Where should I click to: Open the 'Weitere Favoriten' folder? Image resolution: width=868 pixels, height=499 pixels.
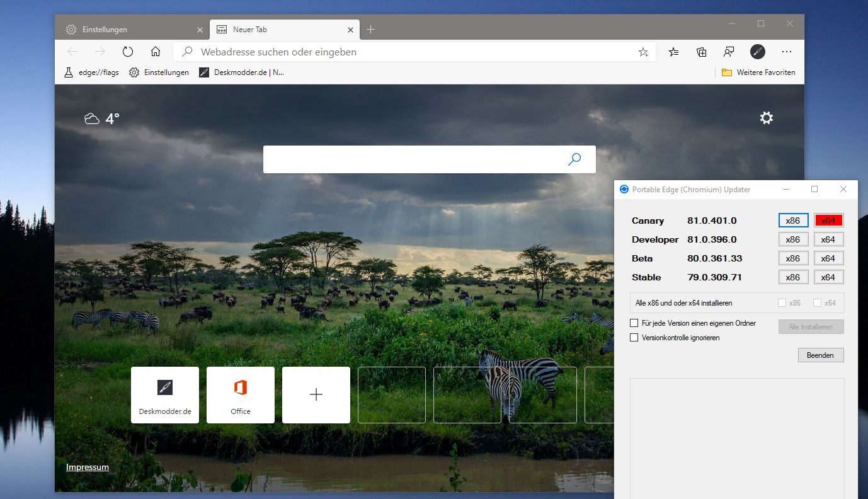[758, 72]
